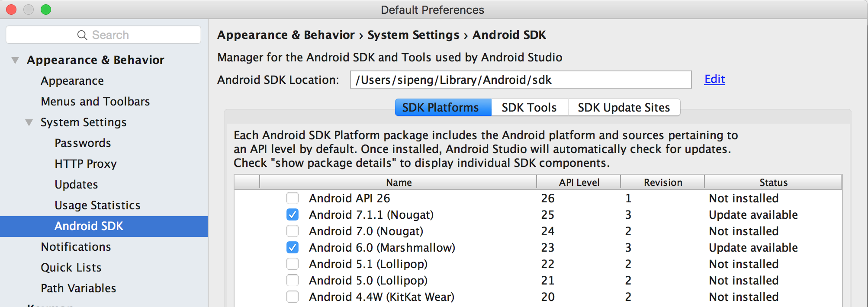Check the Android 4.4W (KitKat Wear) checkbox

click(293, 297)
